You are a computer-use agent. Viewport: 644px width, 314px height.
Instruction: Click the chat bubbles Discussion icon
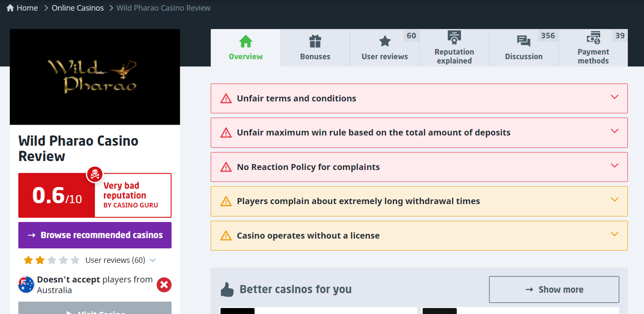pos(523,42)
